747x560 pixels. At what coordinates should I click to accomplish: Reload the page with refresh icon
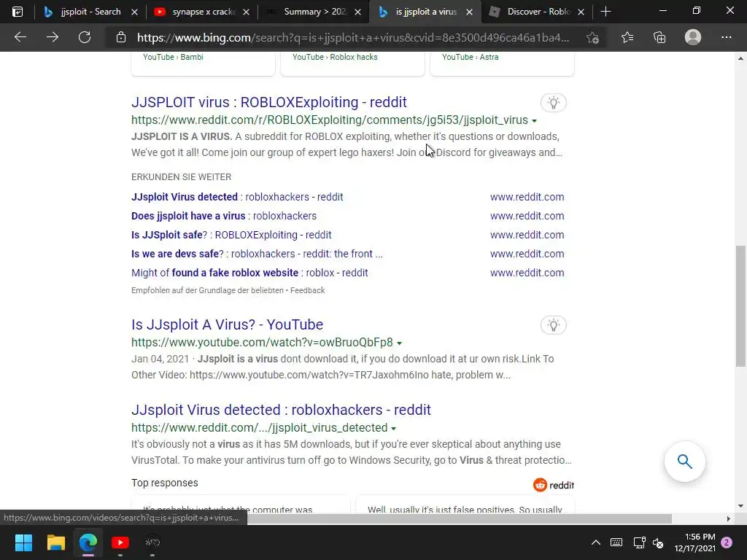(85, 37)
